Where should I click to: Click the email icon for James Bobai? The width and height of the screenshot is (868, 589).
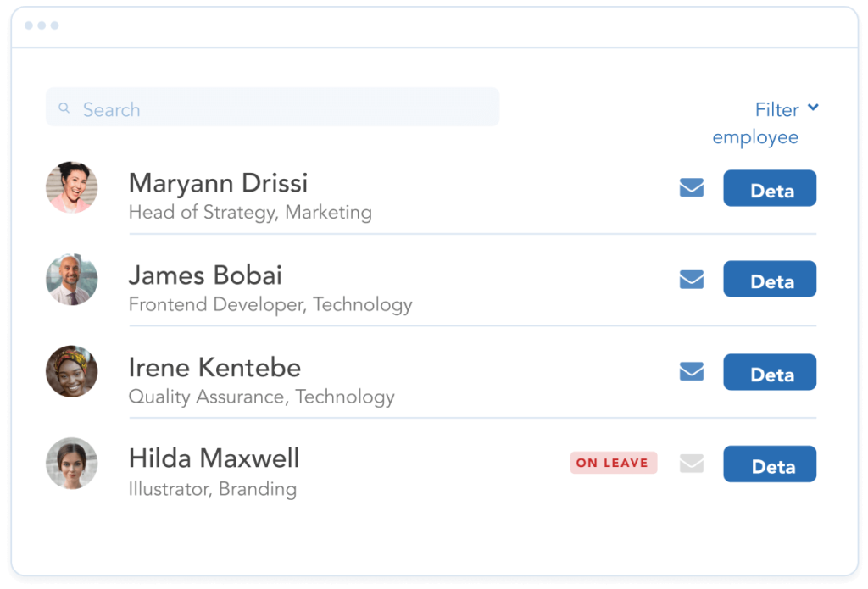692,279
